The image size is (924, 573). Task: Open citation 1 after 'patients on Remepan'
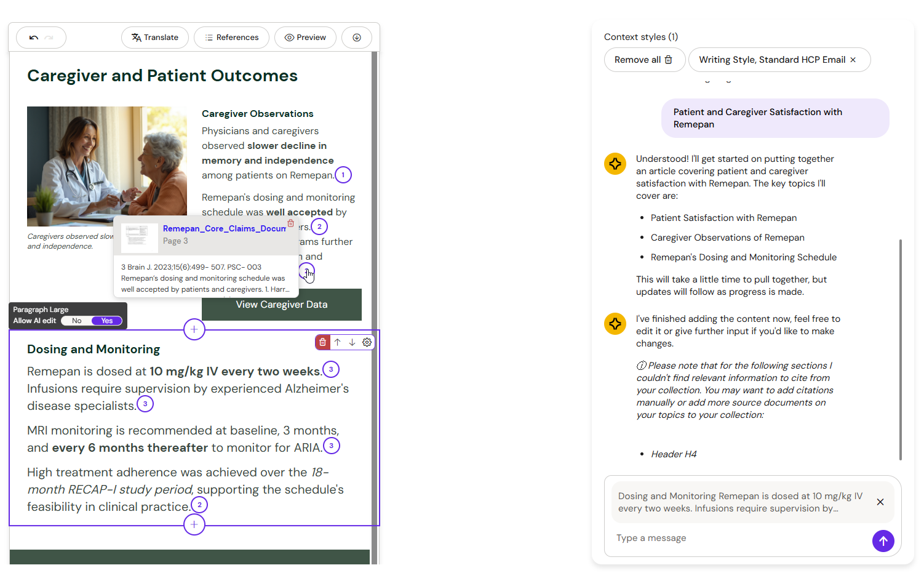tap(343, 175)
